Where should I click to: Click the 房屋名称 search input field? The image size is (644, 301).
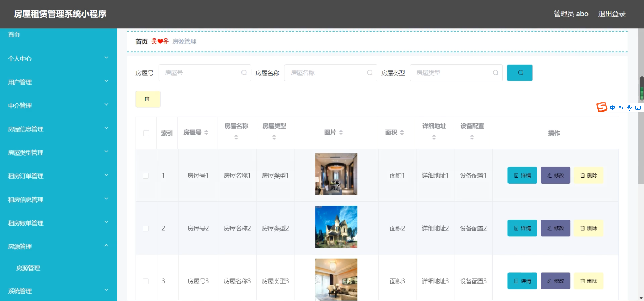[x=327, y=73]
